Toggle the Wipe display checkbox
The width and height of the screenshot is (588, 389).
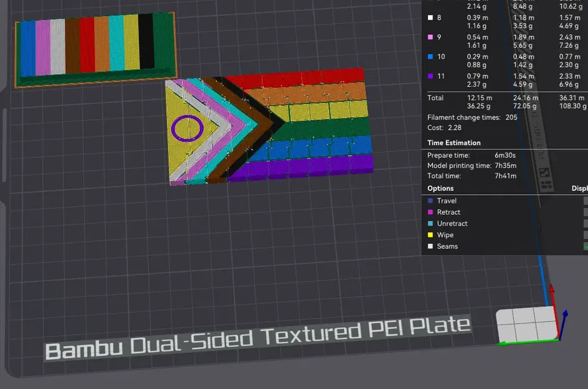pos(586,235)
